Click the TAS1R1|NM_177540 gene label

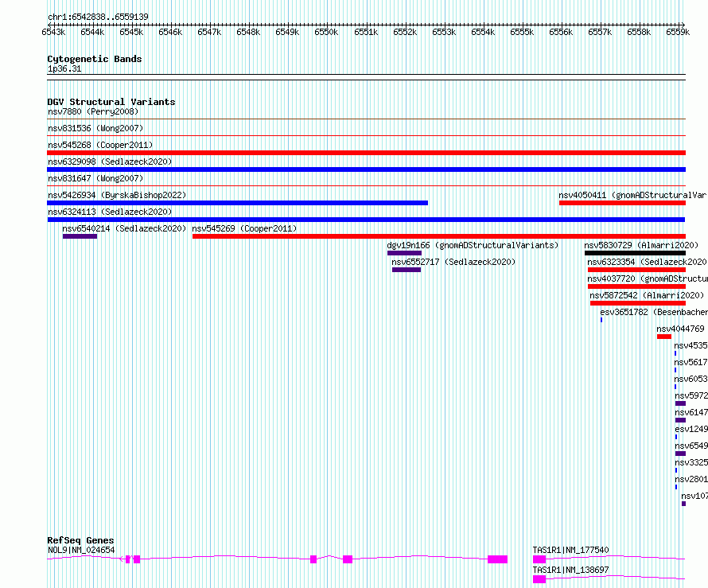pos(570,550)
